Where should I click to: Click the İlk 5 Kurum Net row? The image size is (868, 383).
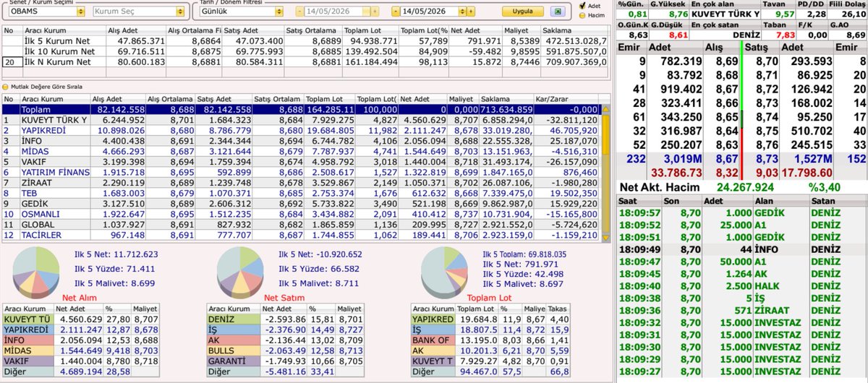304,43
